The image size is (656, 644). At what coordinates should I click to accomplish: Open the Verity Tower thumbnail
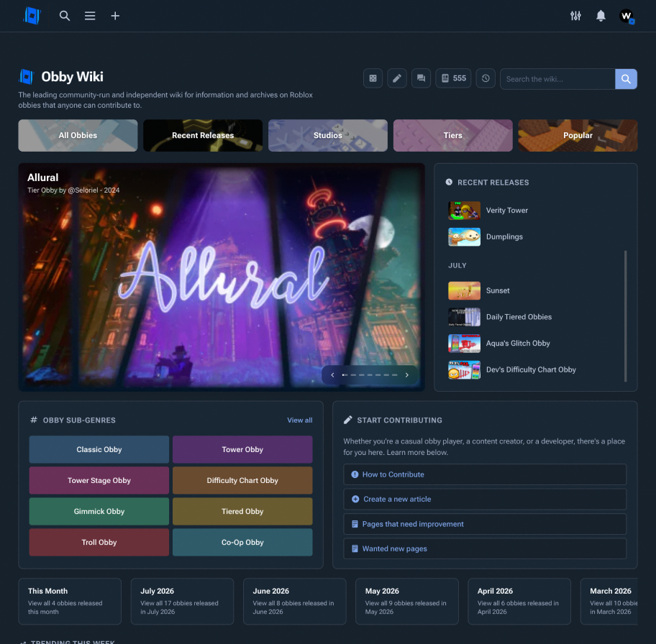pyautogui.click(x=464, y=211)
